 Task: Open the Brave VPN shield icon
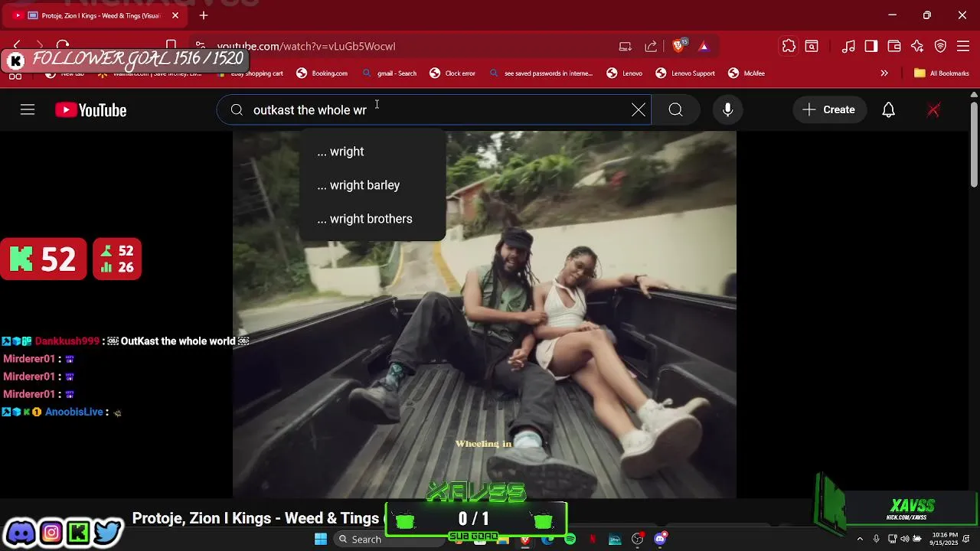point(941,46)
